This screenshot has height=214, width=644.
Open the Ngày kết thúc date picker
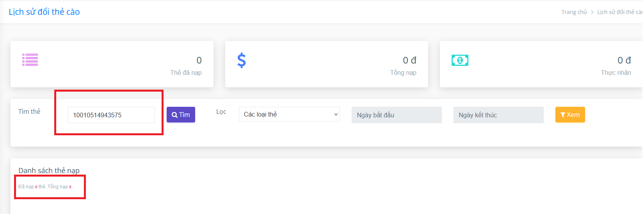click(498, 115)
